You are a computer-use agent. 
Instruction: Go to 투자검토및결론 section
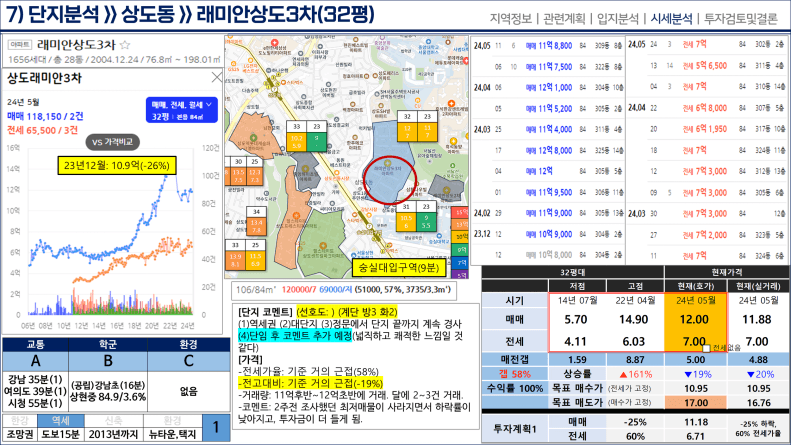coord(741,19)
